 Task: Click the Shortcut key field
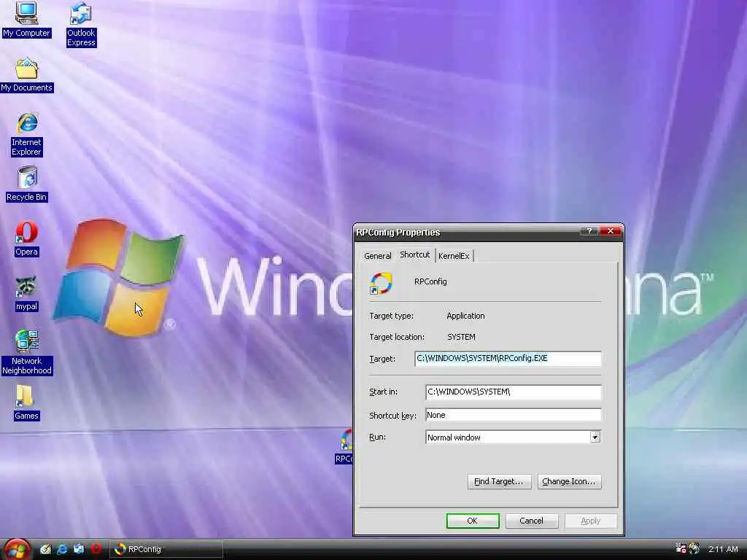pyautogui.click(x=513, y=415)
